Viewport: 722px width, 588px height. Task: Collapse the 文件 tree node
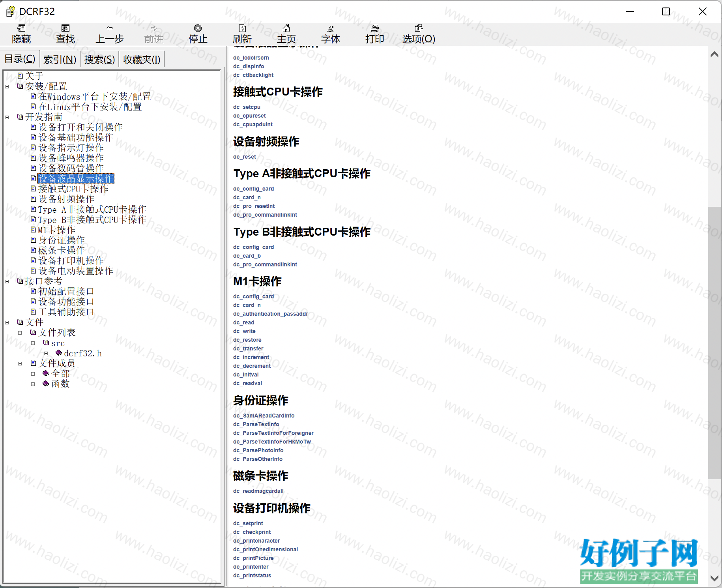click(x=7, y=322)
